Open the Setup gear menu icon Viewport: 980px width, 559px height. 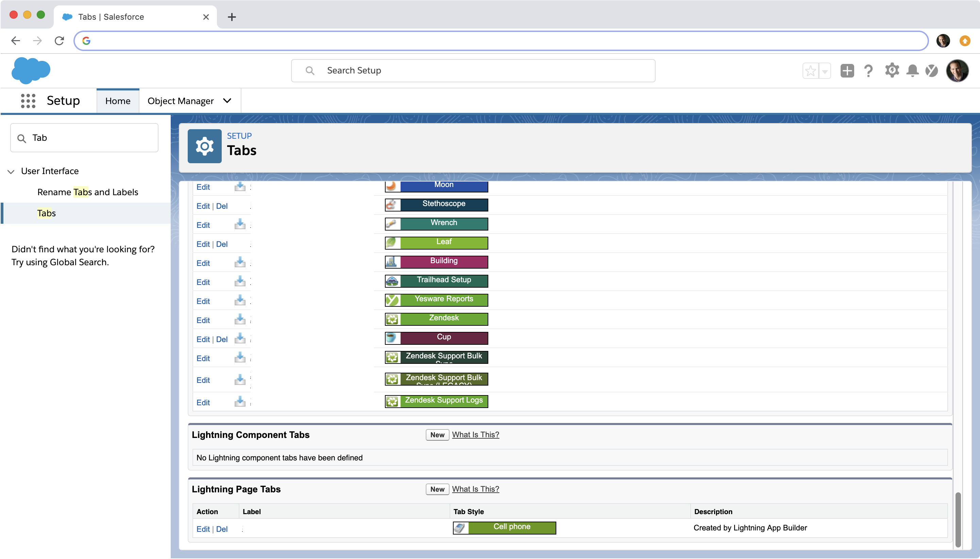click(x=892, y=71)
